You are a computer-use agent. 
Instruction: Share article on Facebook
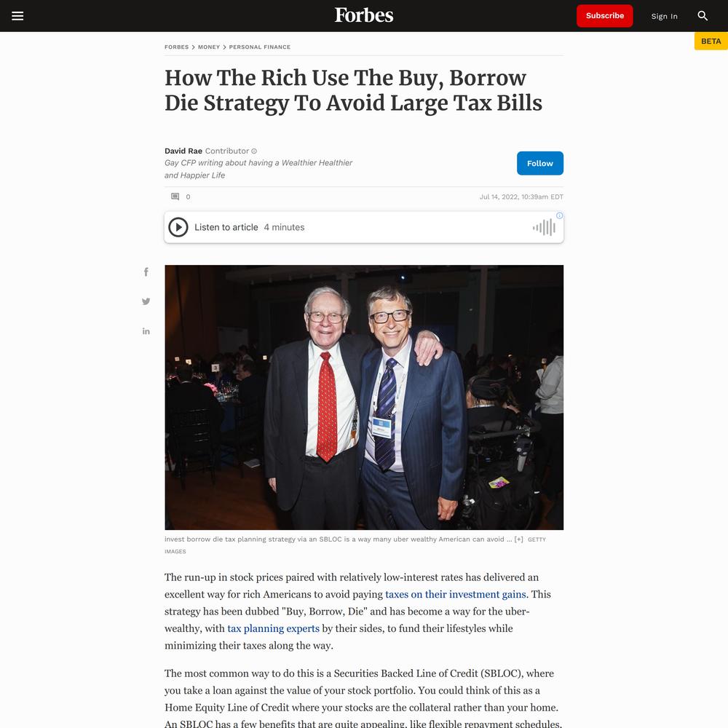tap(146, 272)
